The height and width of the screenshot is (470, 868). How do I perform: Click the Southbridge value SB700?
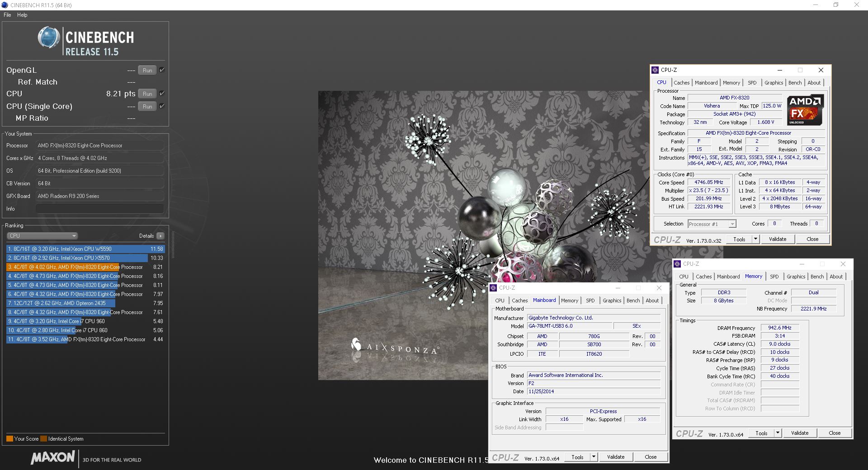click(594, 344)
